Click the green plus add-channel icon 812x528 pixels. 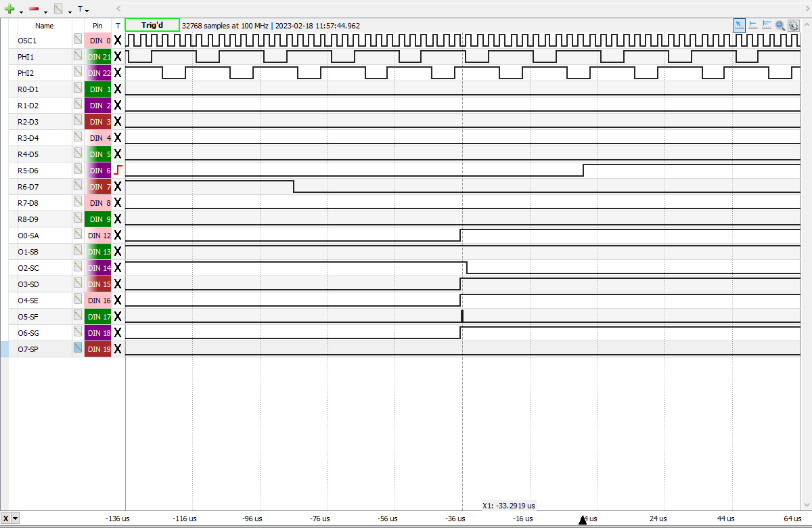point(9,9)
